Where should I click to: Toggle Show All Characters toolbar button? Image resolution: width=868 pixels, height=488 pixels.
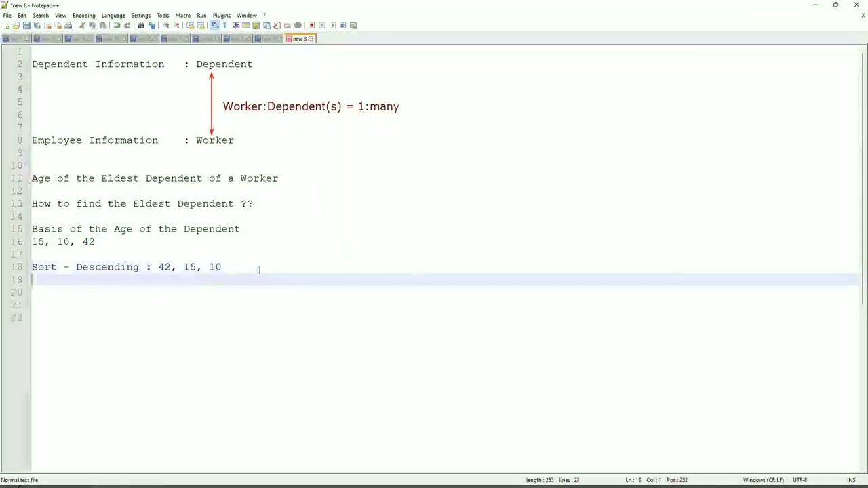(225, 26)
